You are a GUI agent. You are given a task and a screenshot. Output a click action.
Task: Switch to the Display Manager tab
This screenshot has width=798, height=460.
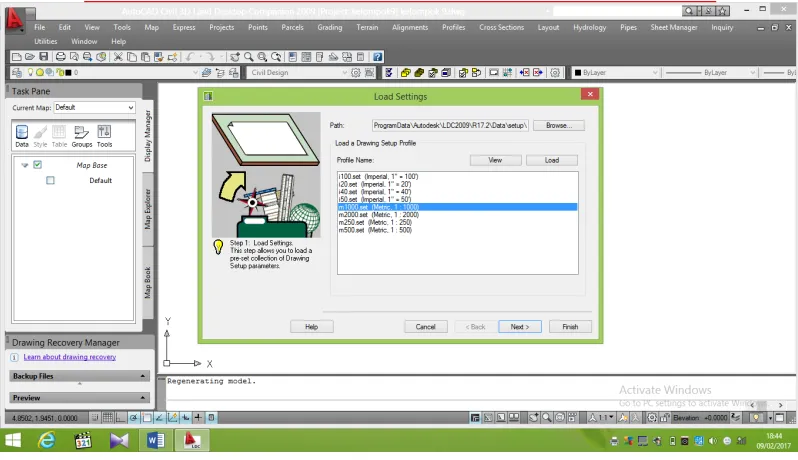pyautogui.click(x=148, y=136)
